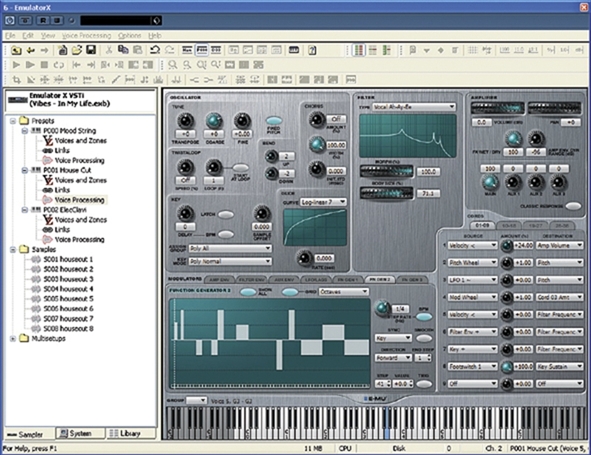The width and height of the screenshot is (591, 455).
Task: Click the Stop square transport icon
Action: (44, 65)
